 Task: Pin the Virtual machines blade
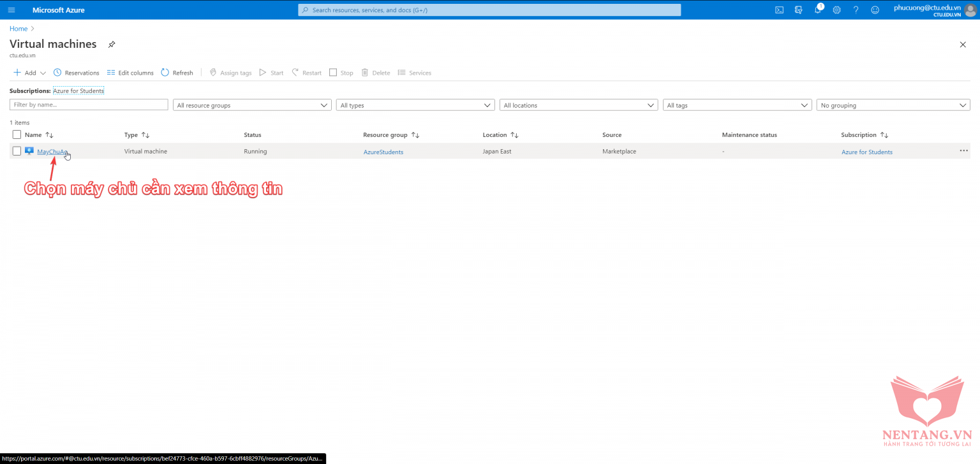[x=112, y=45]
